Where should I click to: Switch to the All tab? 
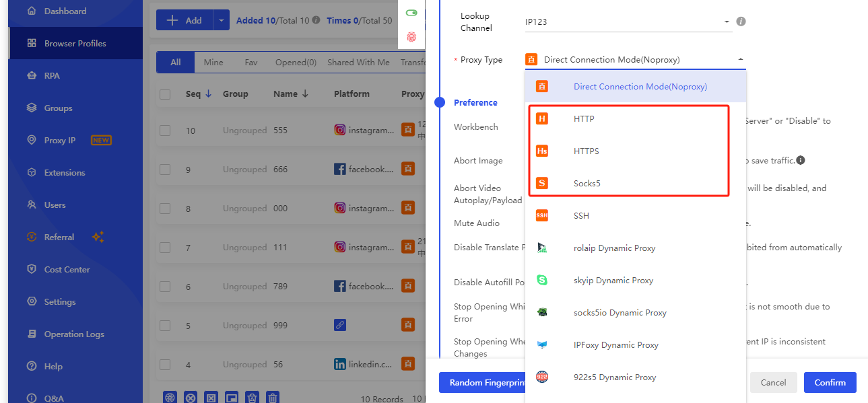point(175,63)
